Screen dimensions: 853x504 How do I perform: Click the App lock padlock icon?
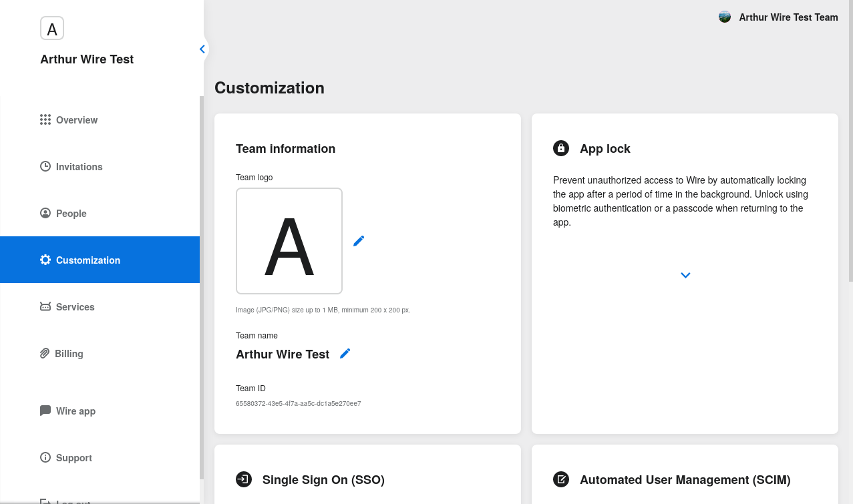click(x=561, y=148)
